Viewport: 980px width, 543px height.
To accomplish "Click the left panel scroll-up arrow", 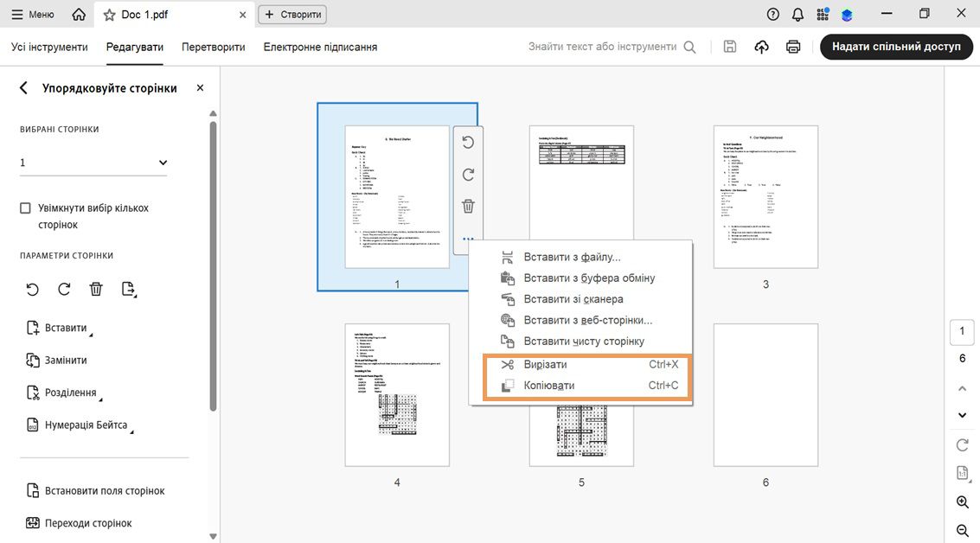I will coord(213,114).
